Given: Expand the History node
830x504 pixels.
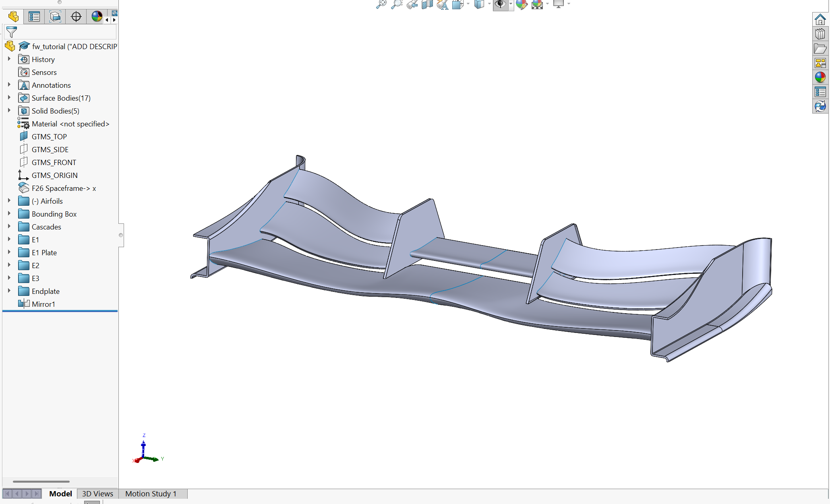Looking at the screenshot, I should coord(9,59).
